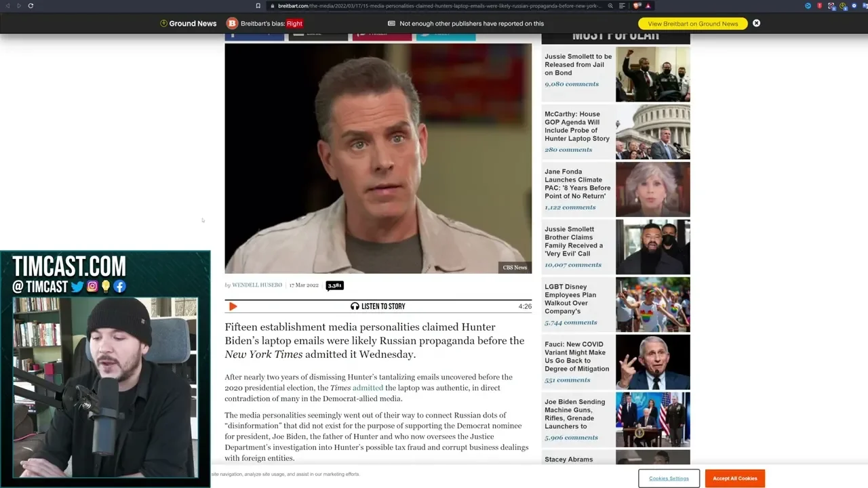Click author name Wendell Husebo
The width and height of the screenshot is (868, 488).
click(257, 285)
